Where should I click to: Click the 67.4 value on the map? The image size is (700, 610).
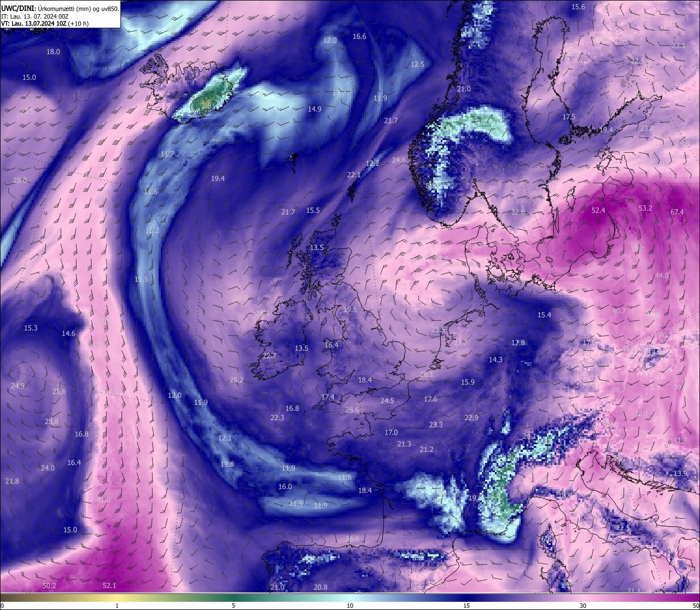[x=677, y=212]
